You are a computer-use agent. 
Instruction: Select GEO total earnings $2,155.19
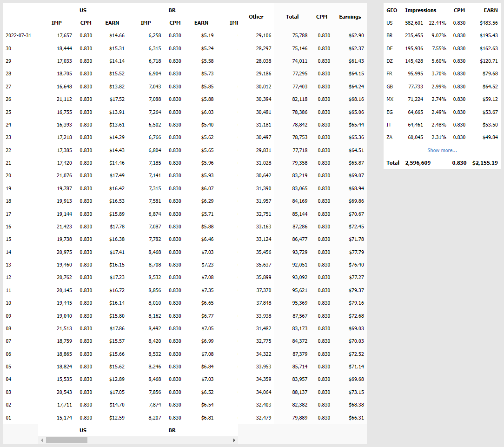point(485,163)
